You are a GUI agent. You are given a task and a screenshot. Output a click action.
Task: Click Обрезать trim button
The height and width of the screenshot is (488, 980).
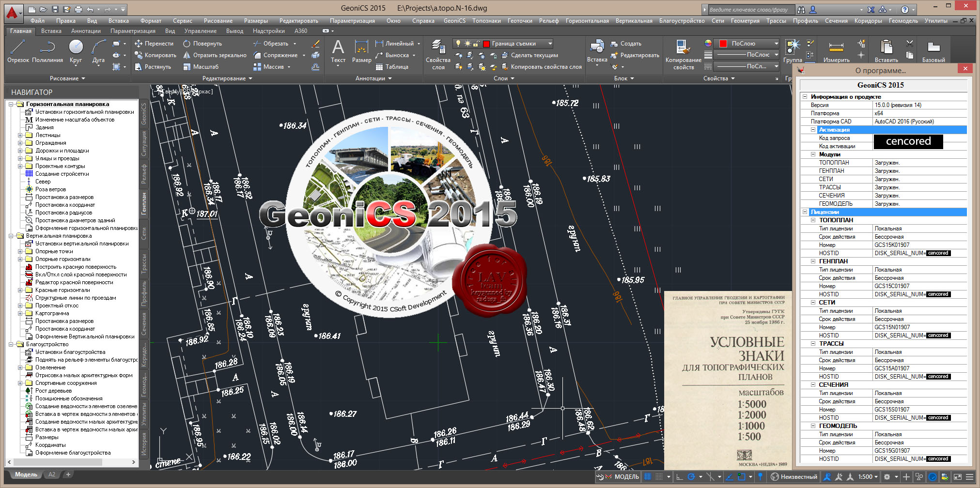click(271, 44)
